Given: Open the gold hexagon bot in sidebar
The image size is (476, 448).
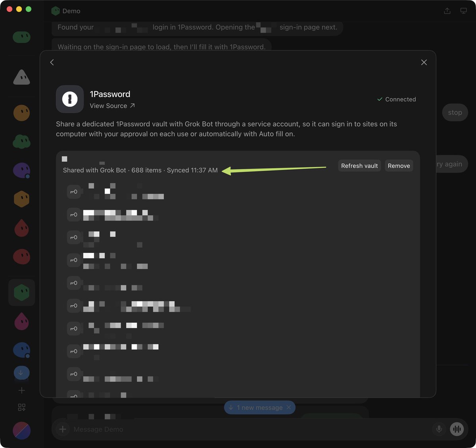Looking at the screenshot, I should (21, 199).
